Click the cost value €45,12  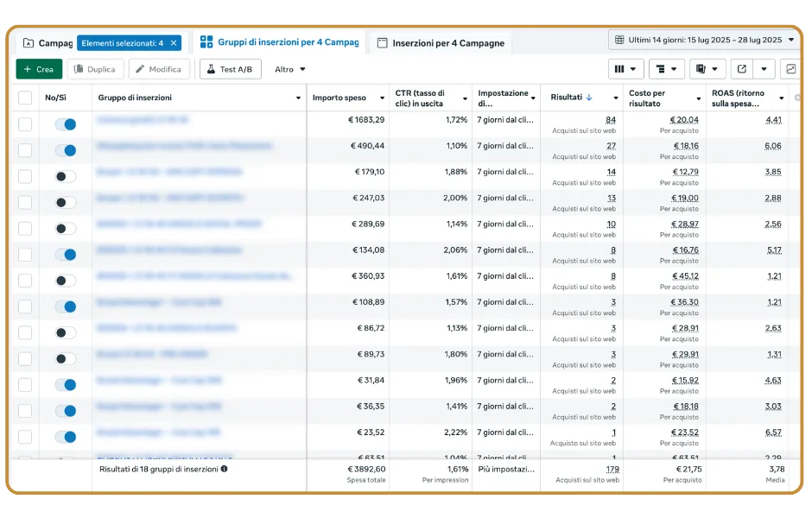click(x=685, y=275)
